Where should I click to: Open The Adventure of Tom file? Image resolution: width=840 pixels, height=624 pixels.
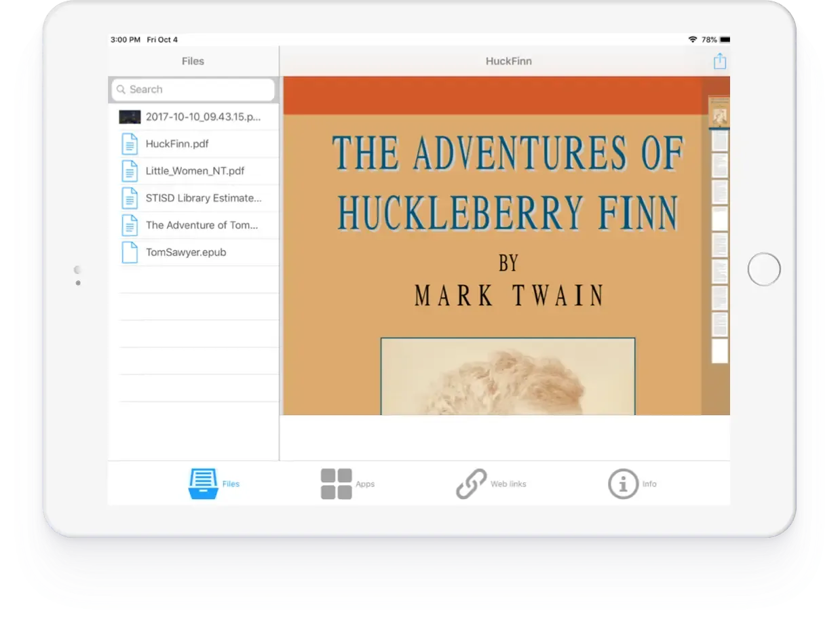pyautogui.click(x=193, y=225)
